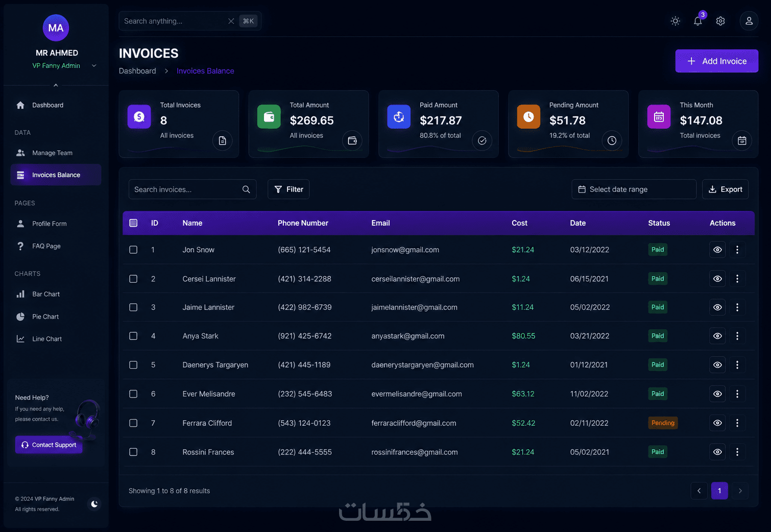Toggle the select-all header checkbox
771x532 pixels.
click(x=133, y=223)
